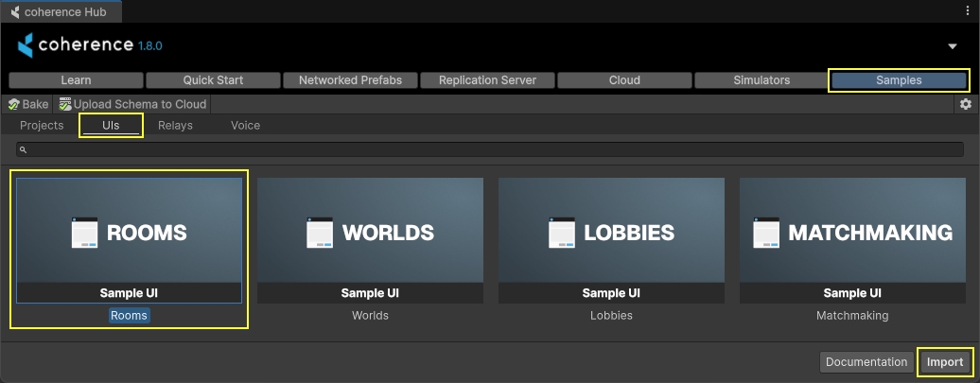Screen dimensions: 980x383
Task: Switch to the Quick Start tab
Action: click(213, 80)
